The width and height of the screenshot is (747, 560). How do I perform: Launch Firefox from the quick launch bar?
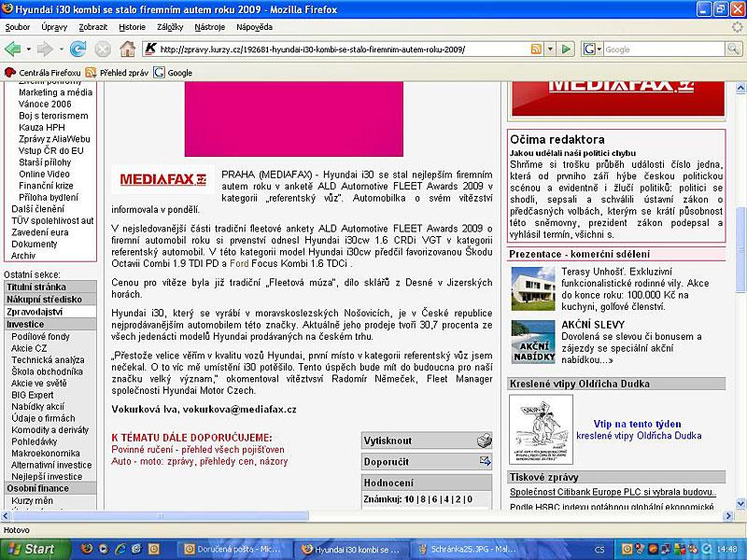click(87, 549)
